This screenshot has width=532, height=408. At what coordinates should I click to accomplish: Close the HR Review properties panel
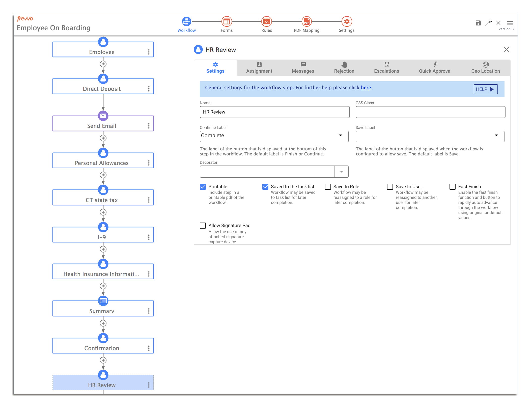click(506, 49)
